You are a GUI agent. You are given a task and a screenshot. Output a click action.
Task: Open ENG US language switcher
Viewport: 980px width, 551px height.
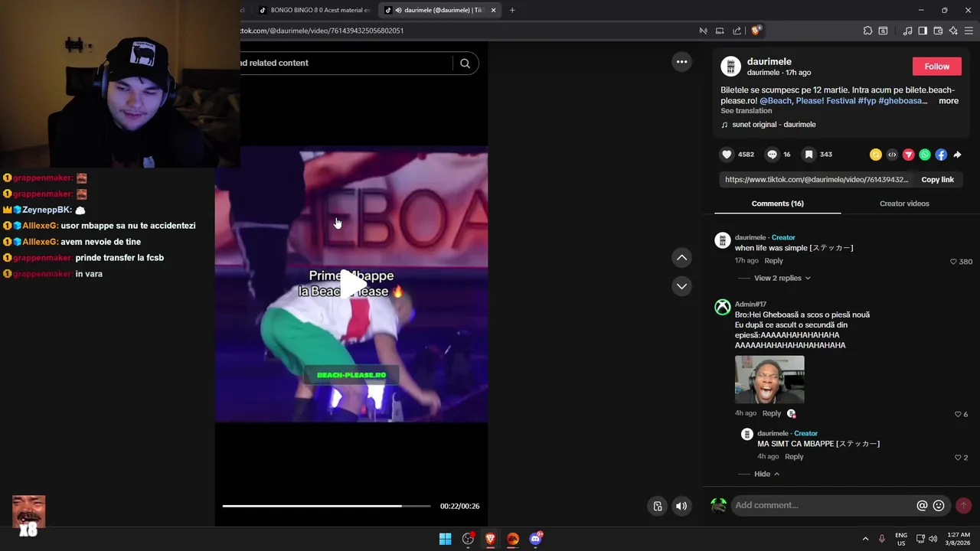tap(901, 539)
